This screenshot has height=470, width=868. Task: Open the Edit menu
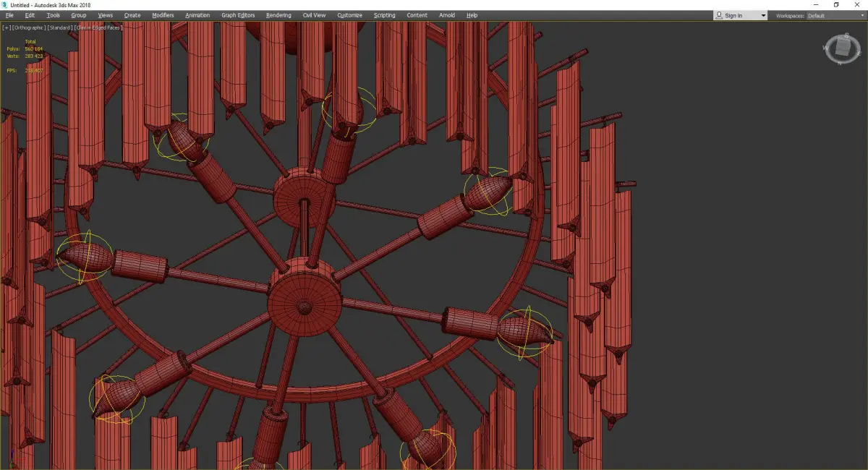coord(30,15)
